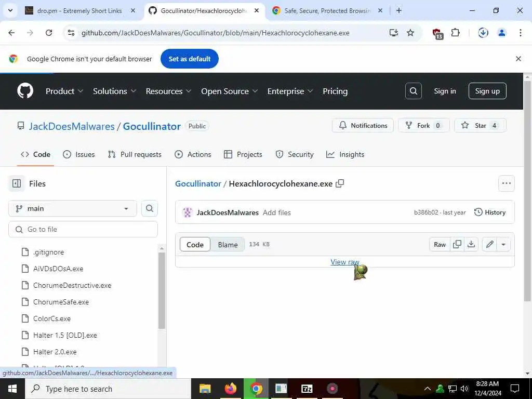Dismiss the default browser notification bar

518,59
